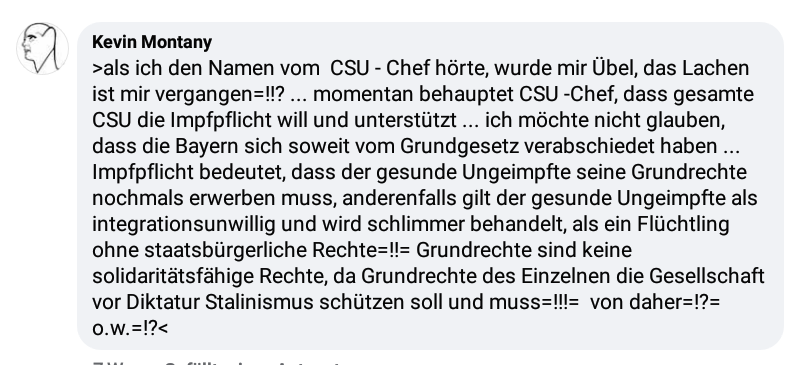Click the word 'Gesellschaft' in the comment

(x=707, y=277)
